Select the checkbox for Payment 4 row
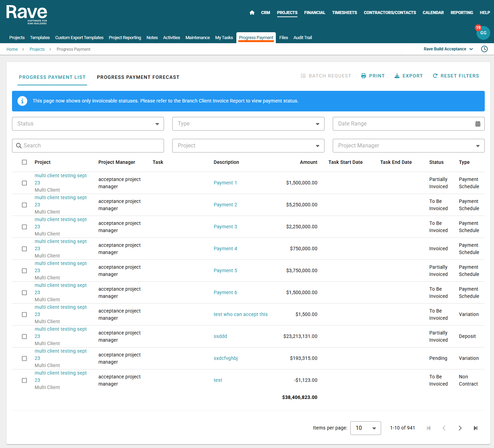This screenshot has width=494, height=448. (x=24, y=249)
